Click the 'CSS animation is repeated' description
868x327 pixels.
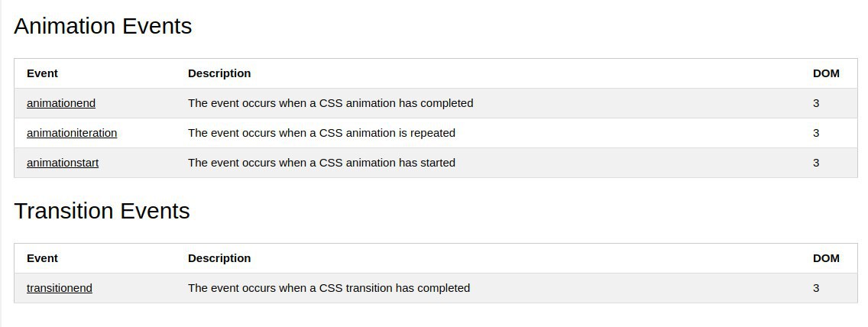pos(321,133)
